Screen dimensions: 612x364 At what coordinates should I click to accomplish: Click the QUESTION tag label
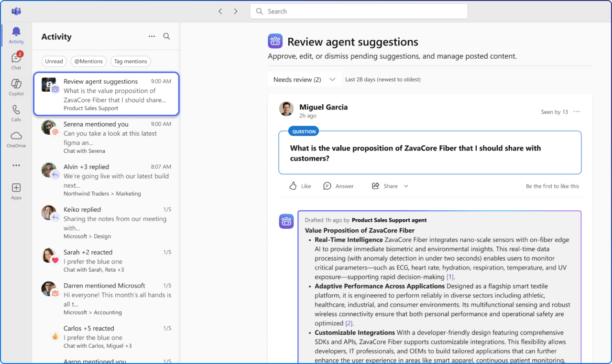[304, 131]
